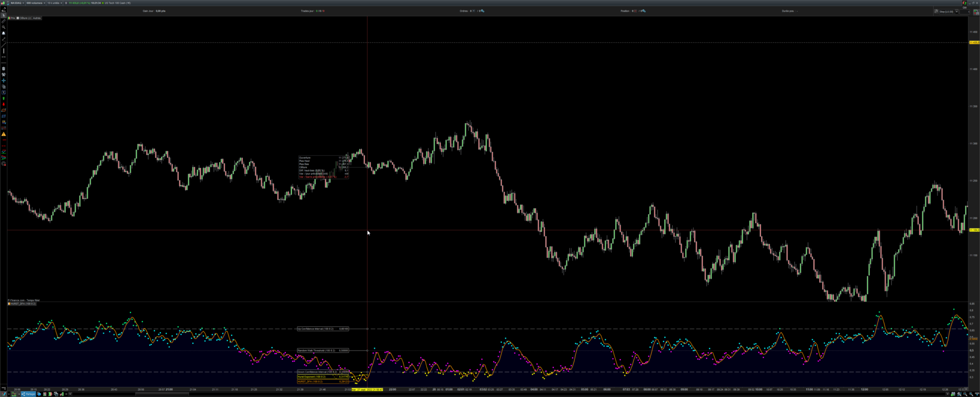Screen dimensions: 980x397
Task: Select the Prix tab
Action: 12,18
